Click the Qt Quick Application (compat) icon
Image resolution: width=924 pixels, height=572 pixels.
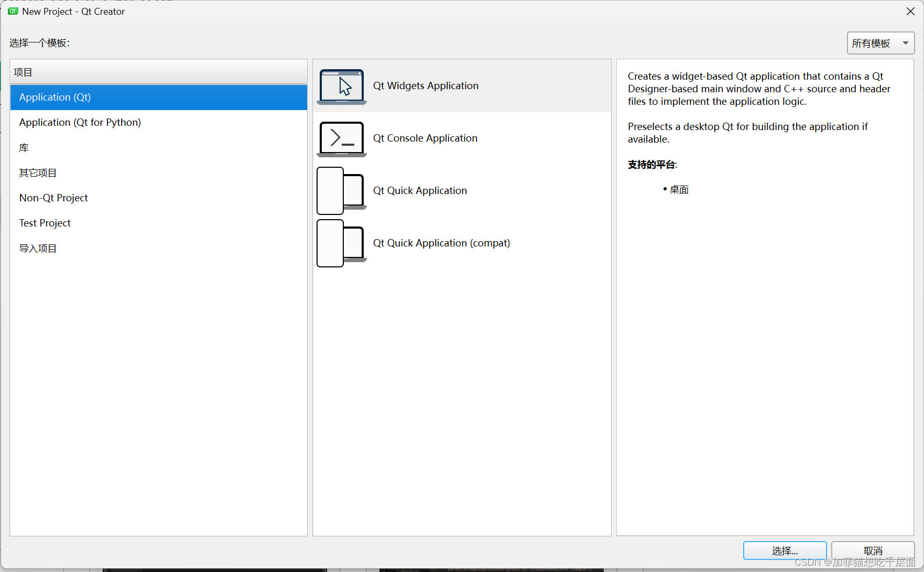tap(342, 243)
